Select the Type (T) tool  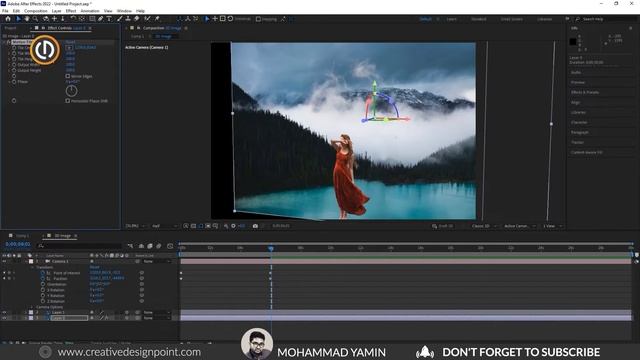[109, 19]
